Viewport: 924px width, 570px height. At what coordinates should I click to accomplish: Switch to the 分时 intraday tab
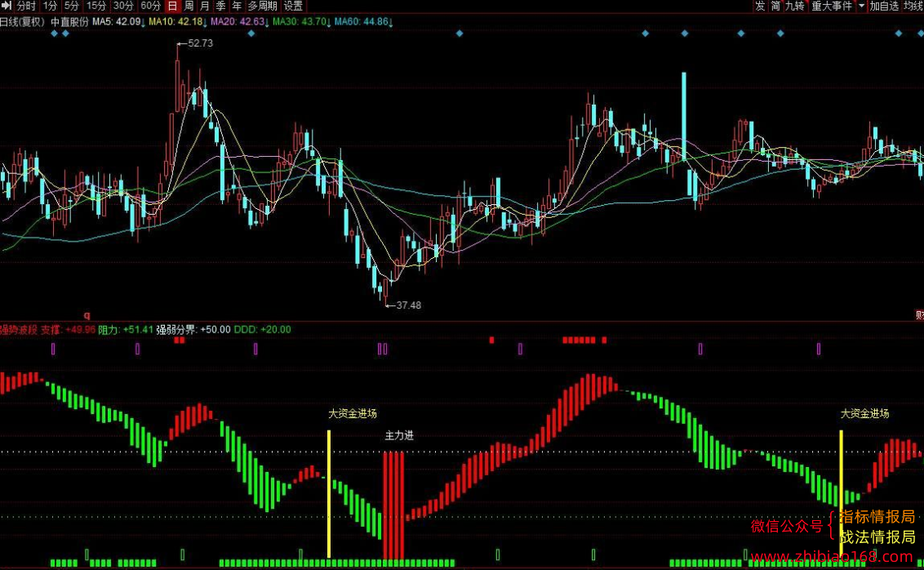coord(26,6)
